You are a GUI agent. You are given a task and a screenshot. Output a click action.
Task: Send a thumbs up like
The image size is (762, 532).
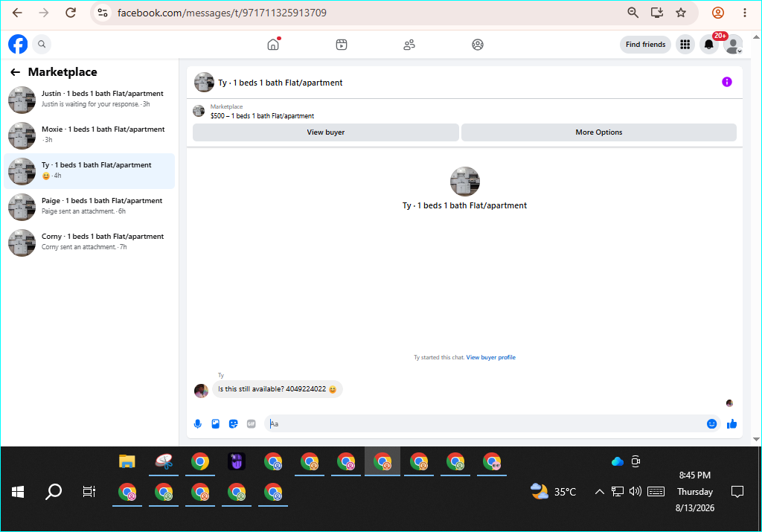pyautogui.click(x=732, y=423)
